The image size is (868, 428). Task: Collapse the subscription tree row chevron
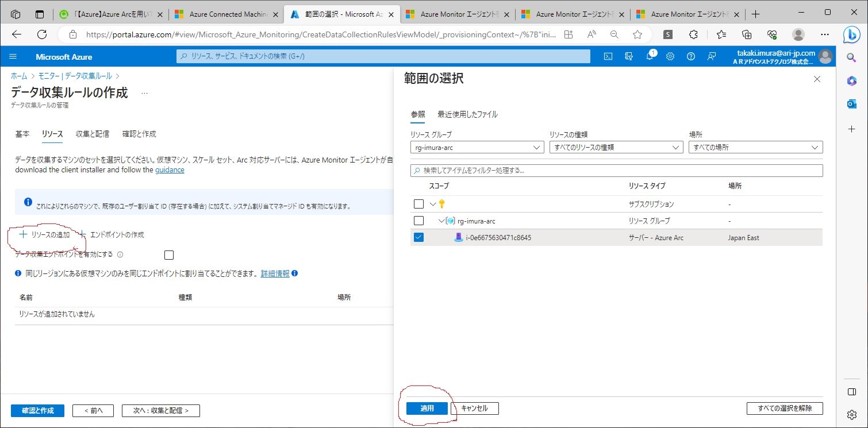tap(433, 204)
